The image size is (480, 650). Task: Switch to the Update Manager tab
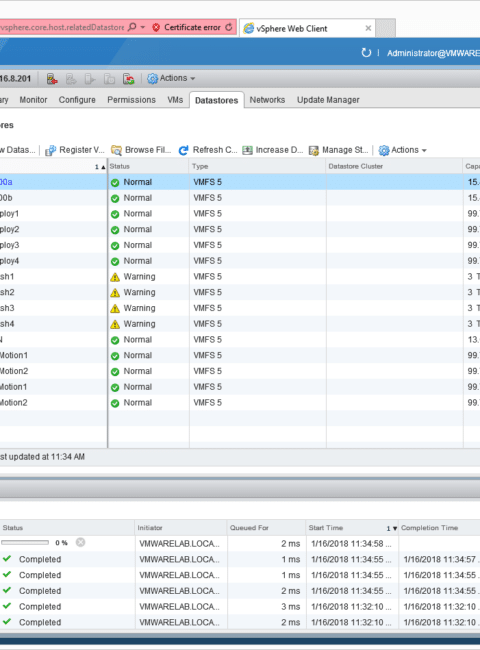pos(328,100)
